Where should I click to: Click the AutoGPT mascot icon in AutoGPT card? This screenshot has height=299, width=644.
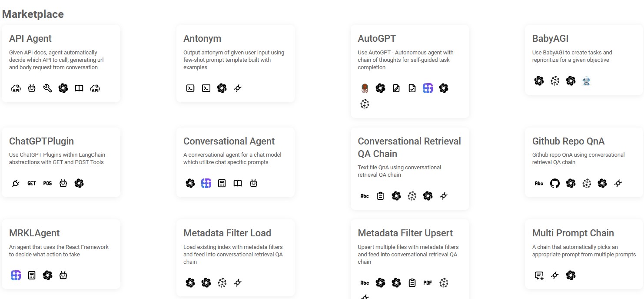coord(365,88)
